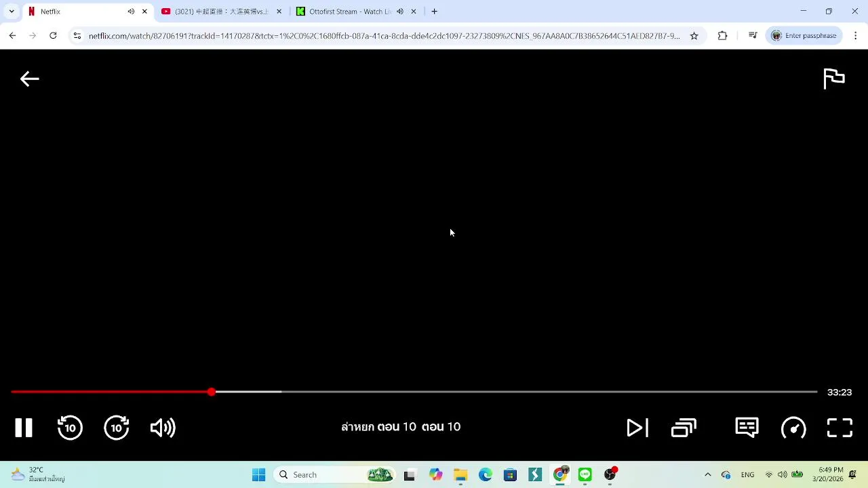Launch Microsoft Edge from the taskbar

[486, 475]
